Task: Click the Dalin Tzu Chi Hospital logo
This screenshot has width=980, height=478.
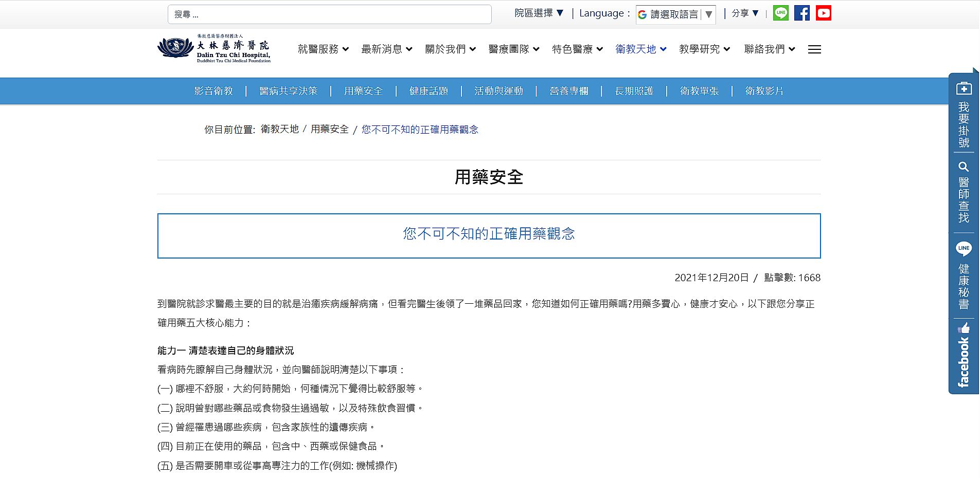Action: pyautogui.click(x=214, y=49)
